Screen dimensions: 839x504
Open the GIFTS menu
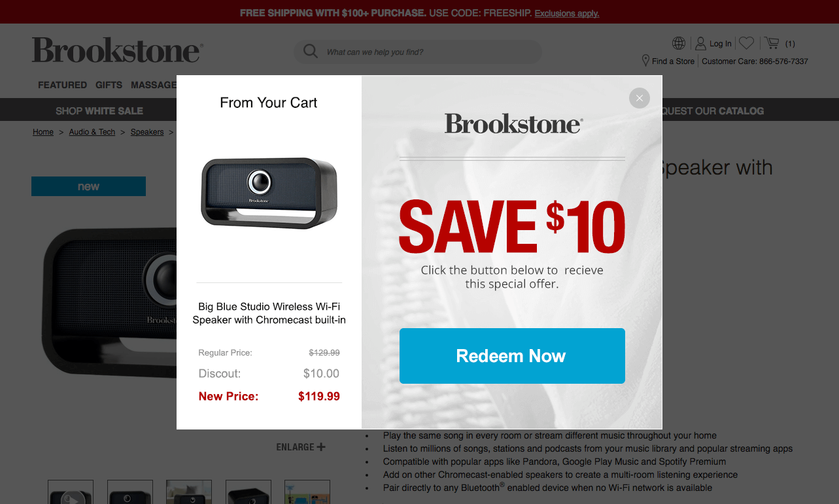coord(109,85)
